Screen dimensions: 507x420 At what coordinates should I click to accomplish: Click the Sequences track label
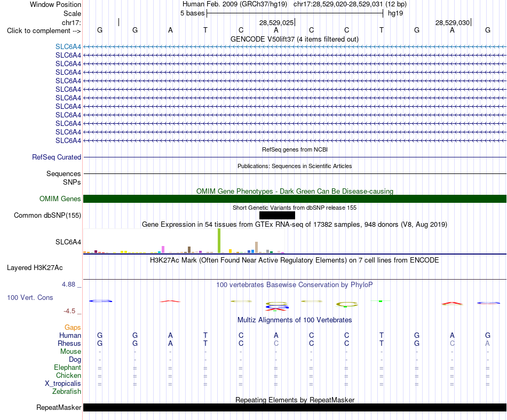tap(64, 173)
